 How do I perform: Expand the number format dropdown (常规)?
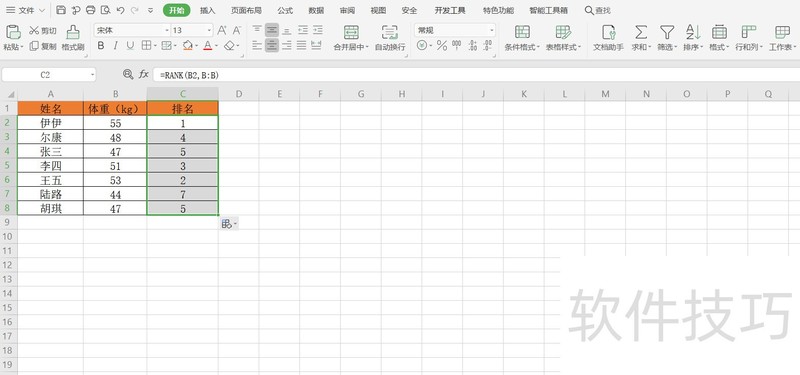pyautogui.click(x=455, y=31)
